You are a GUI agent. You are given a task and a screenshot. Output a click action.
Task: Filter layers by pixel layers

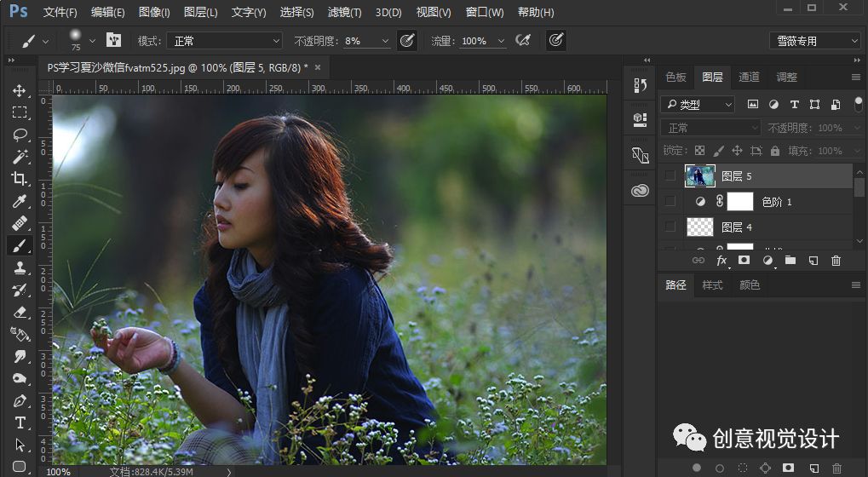click(753, 104)
